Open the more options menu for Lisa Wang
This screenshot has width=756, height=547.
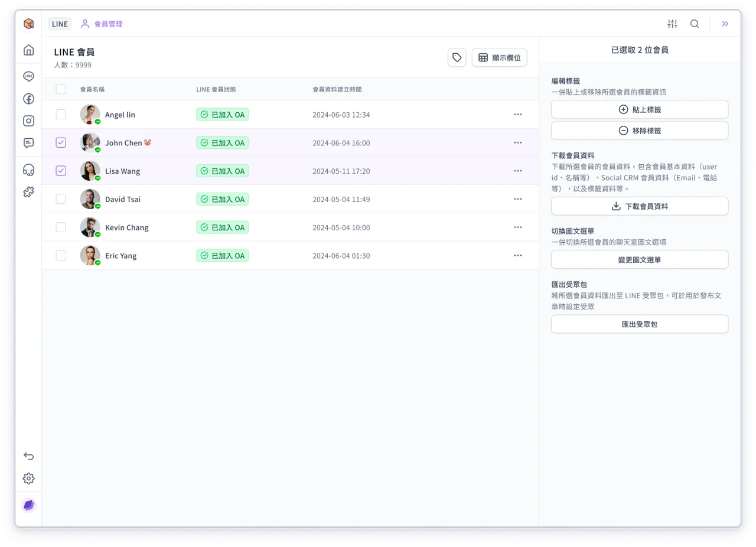[518, 171]
